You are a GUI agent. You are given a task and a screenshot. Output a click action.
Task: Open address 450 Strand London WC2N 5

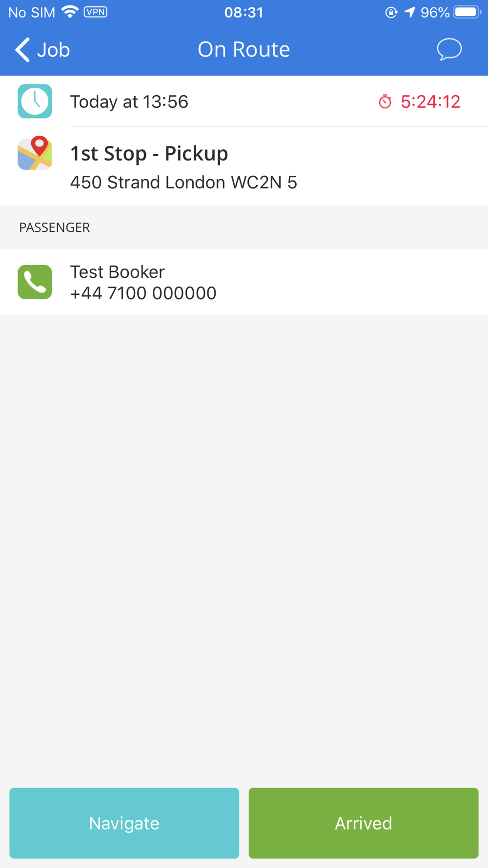click(x=183, y=182)
